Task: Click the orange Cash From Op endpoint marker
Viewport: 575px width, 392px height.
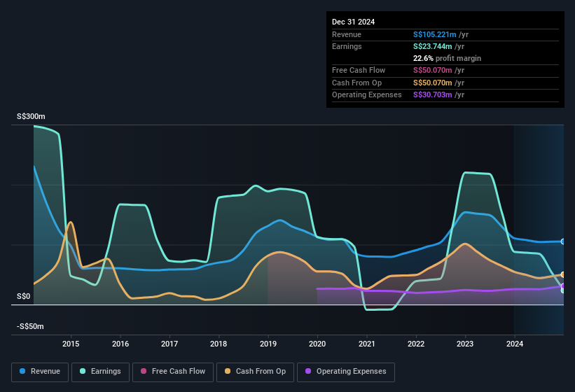Action: point(563,275)
